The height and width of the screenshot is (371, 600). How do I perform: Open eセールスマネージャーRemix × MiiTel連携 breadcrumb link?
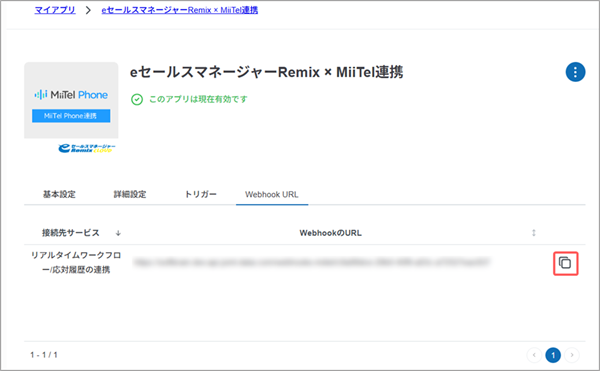(179, 10)
